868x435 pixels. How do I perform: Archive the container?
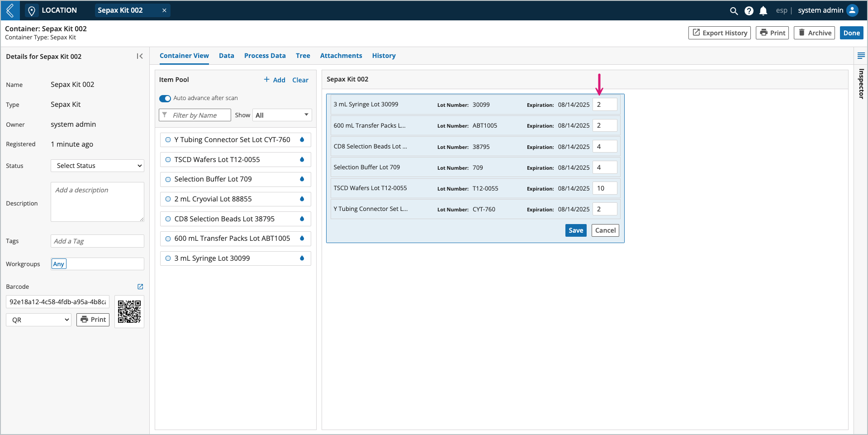[x=814, y=33]
